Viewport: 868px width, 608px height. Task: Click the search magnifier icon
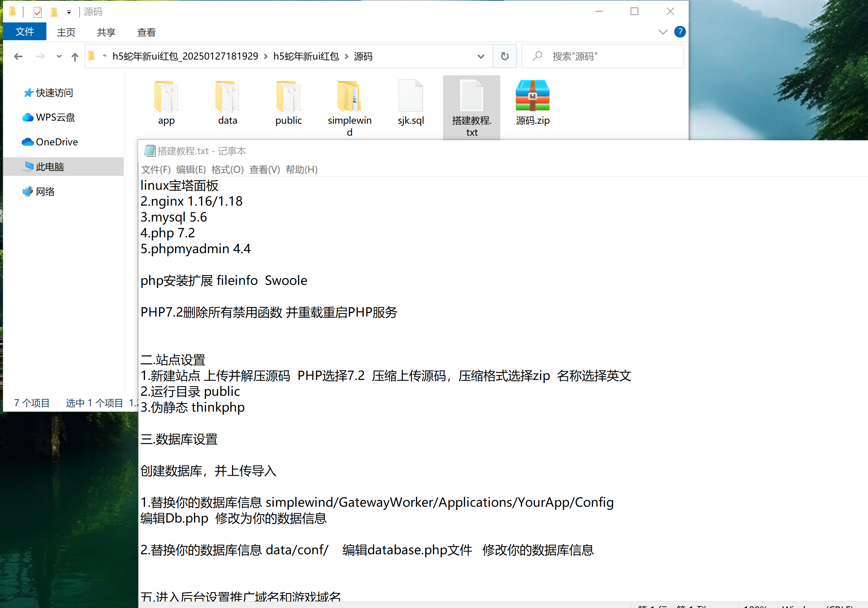(537, 56)
